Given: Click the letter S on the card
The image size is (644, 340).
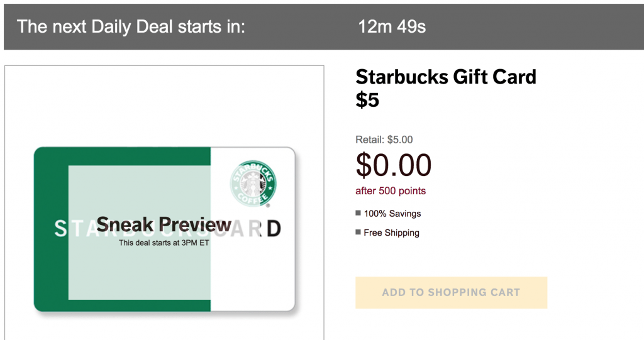Looking at the screenshot, I should pyautogui.click(x=61, y=229).
